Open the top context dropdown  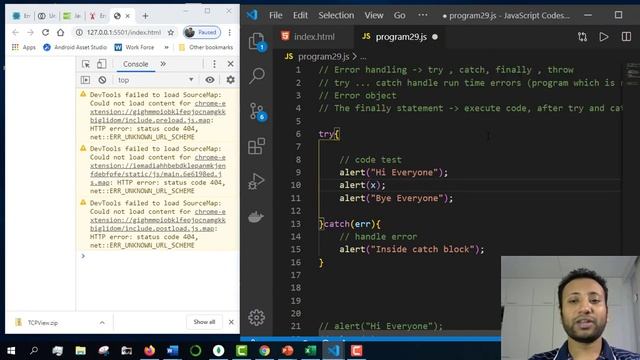(x=155, y=80)
